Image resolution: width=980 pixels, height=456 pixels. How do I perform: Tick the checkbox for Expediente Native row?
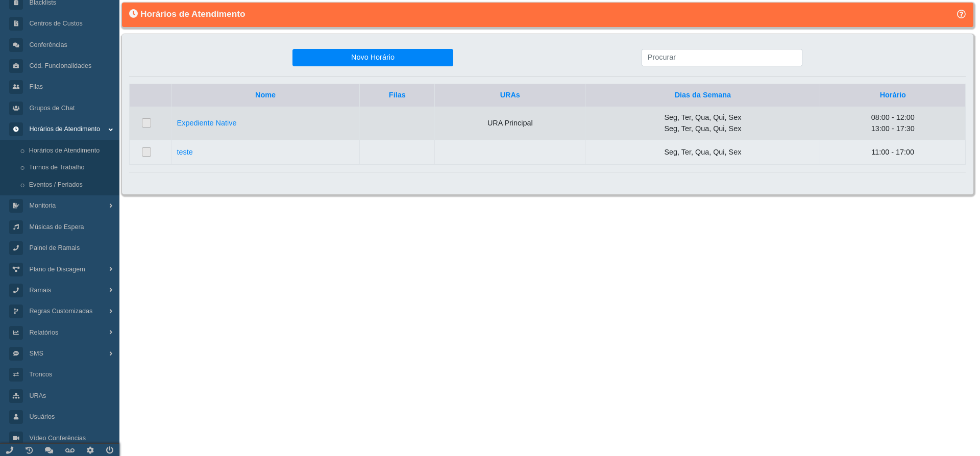pos(146,123)
